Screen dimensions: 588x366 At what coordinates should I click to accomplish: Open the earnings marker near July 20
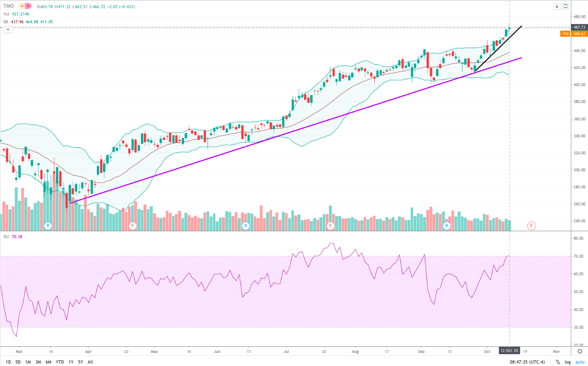pyautogui.click(x=330, y=225)
